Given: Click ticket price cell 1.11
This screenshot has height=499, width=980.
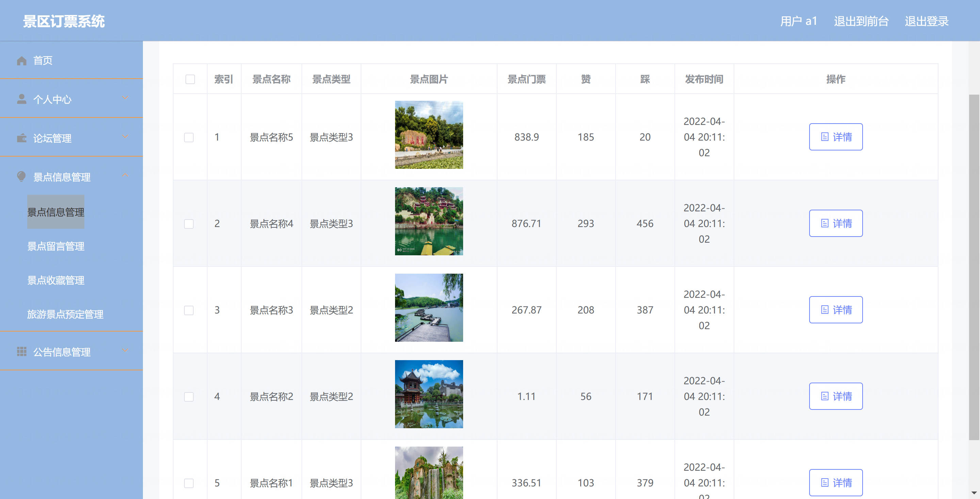Looking at the screenshot, I should click(x=526, y=396).
